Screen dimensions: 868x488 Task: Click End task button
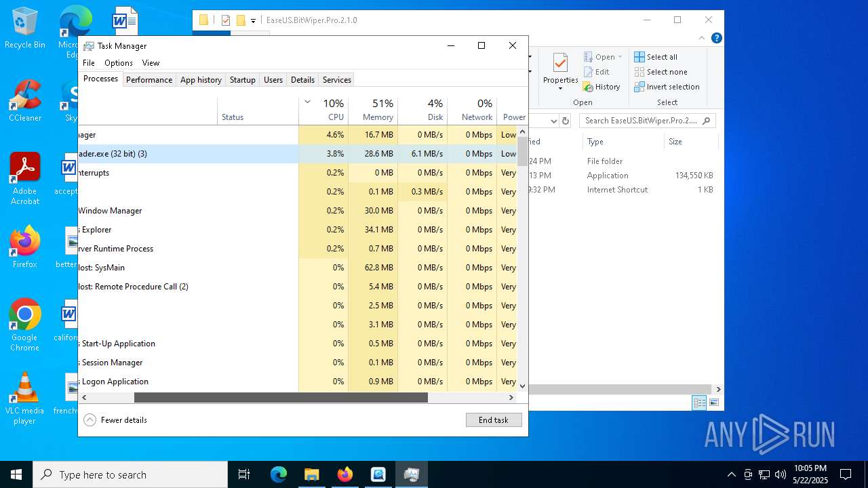click(494, 420)
